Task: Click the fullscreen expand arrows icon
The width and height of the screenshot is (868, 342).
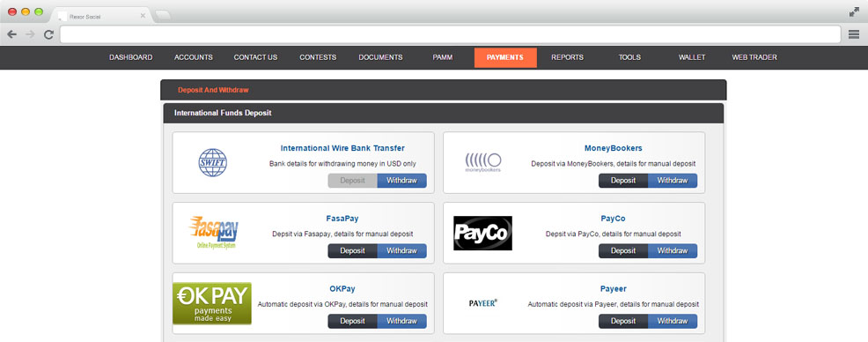Action: (x=854, y=12)
